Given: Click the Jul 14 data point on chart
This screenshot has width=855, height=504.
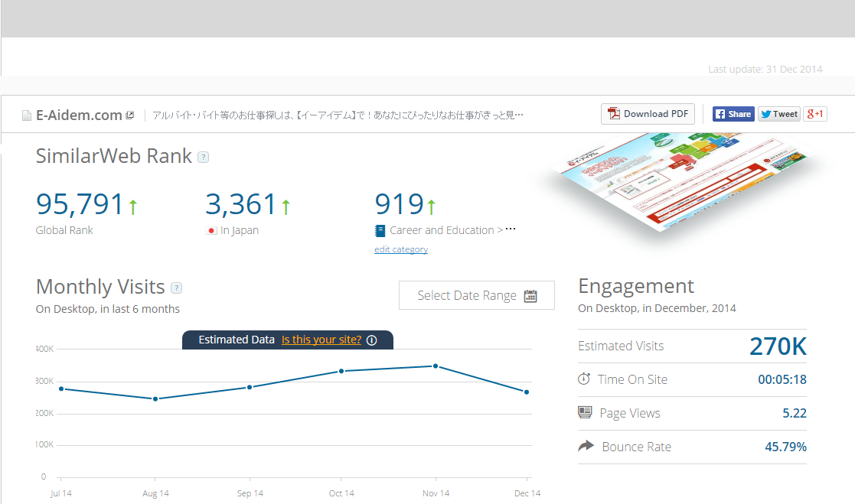Looking at the screenshot, I should (x=61, y=389).
